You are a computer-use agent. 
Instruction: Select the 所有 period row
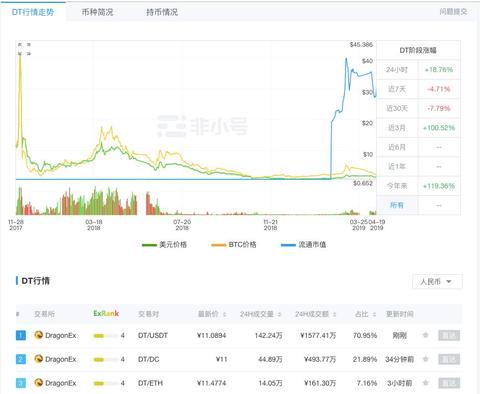click(x=418, y=205)
